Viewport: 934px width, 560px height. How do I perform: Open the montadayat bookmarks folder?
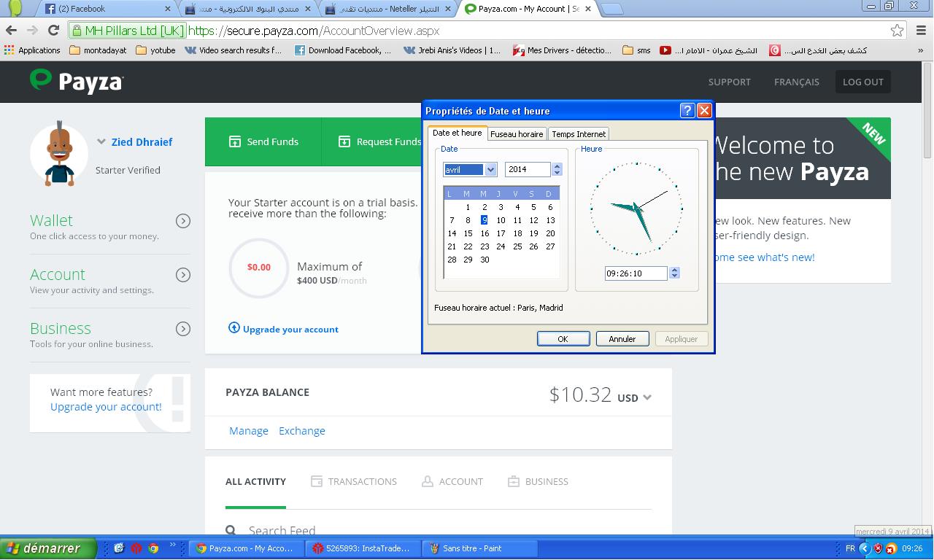click(x=98, y=50)
